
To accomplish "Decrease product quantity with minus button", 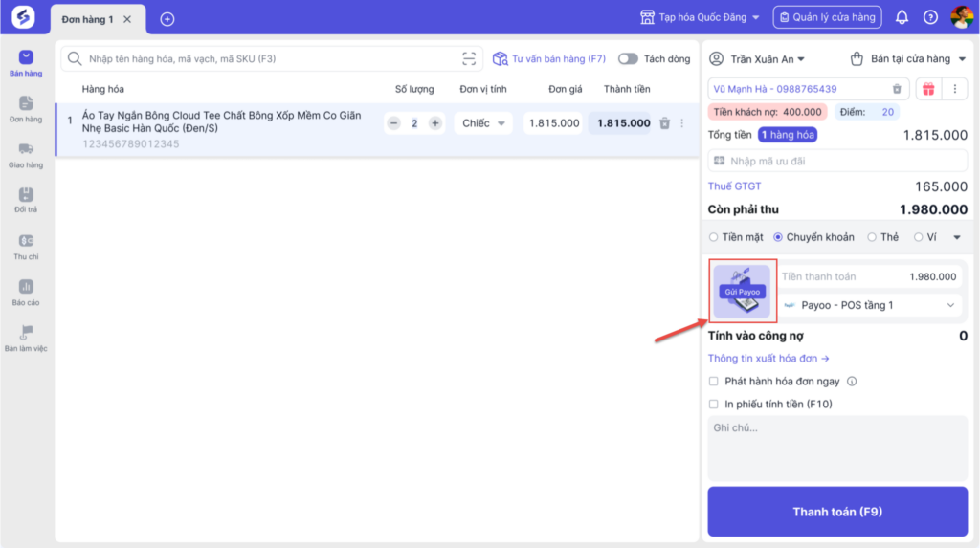I will point(393,123).
